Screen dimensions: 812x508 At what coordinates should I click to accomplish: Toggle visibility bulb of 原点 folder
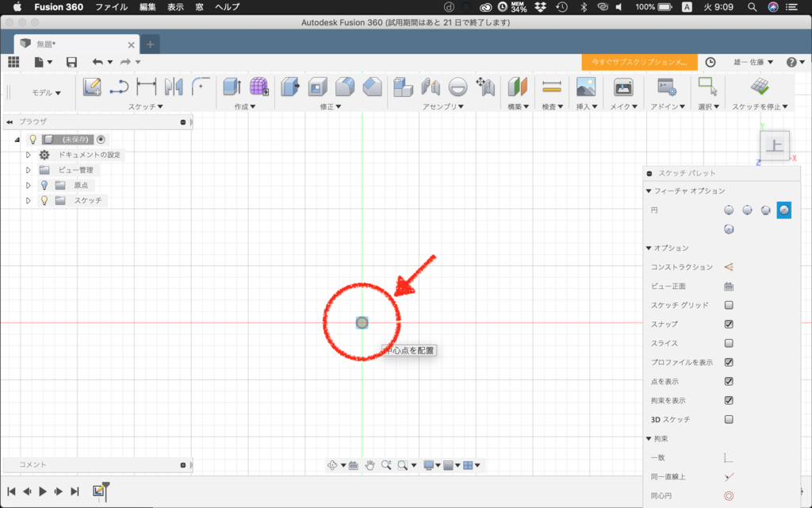click(44, 185)
